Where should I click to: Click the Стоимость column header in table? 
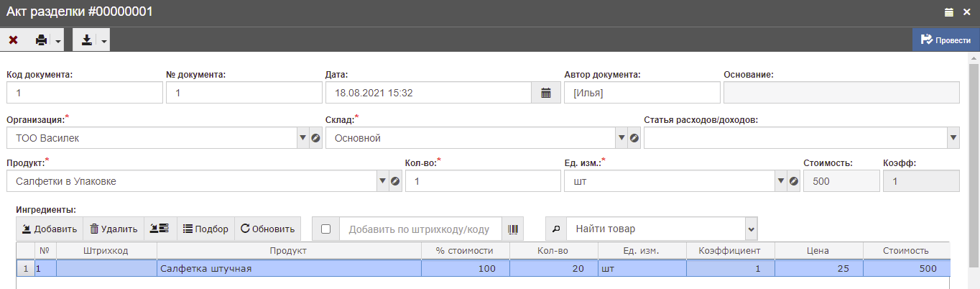point(907,250)
